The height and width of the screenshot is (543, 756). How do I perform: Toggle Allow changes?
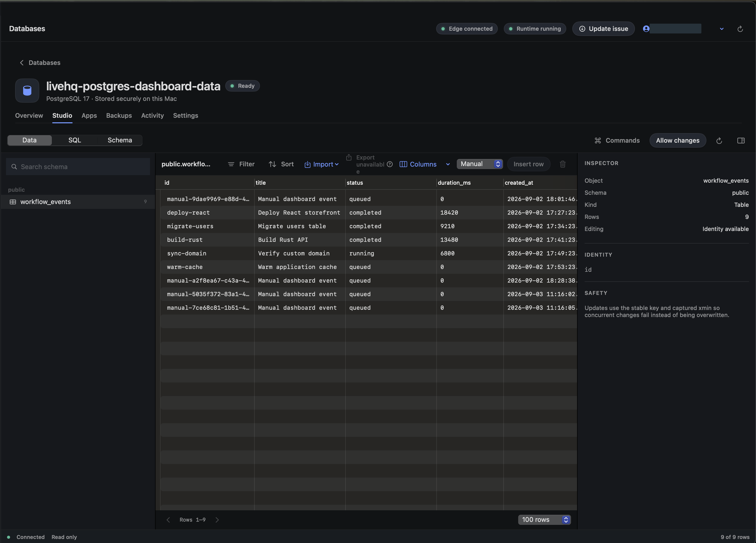[678, 141]
